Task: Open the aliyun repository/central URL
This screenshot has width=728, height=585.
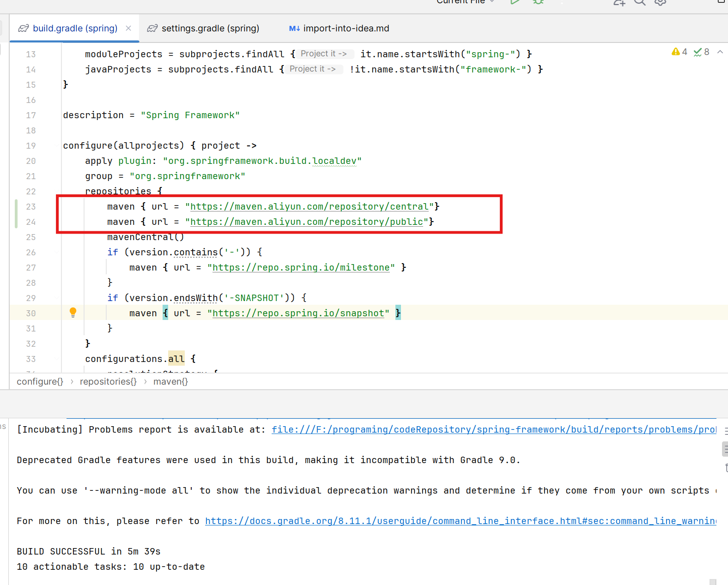Action: (x=309, y=206)
